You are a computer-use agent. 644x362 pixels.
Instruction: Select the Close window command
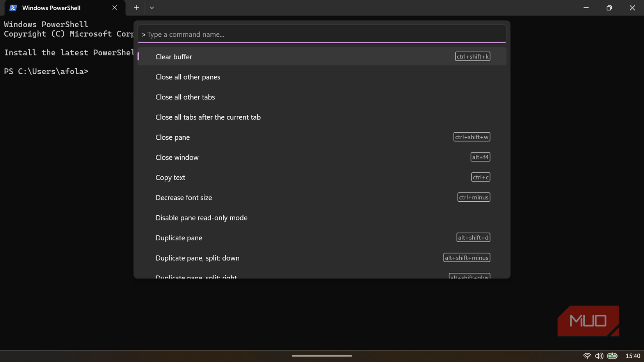point(322,157)
